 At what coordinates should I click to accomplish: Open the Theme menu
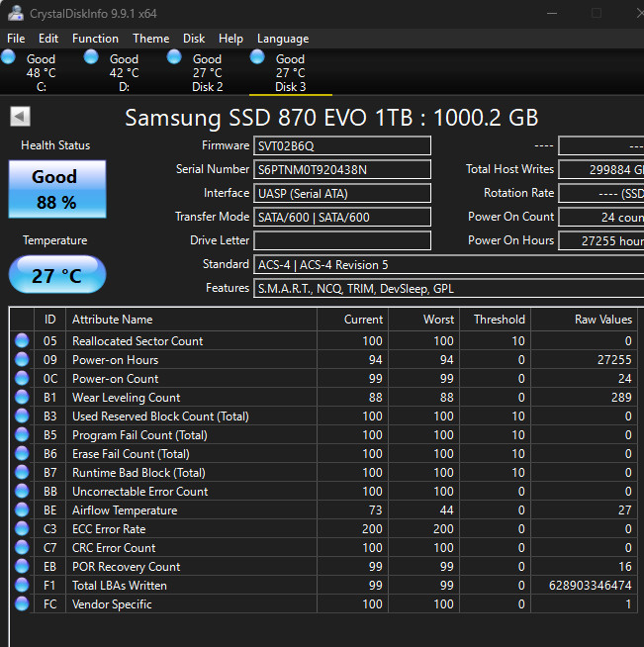pos(151,39)
